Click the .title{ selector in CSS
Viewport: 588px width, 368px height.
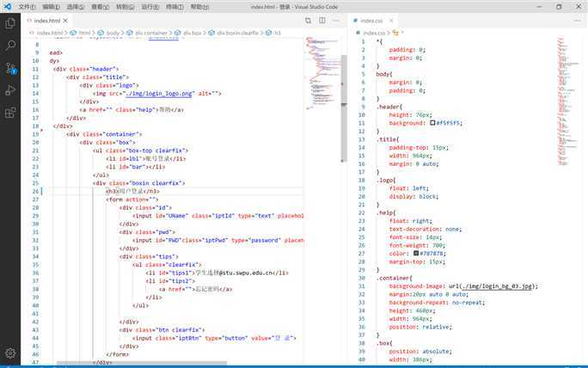tap(388, 139)
